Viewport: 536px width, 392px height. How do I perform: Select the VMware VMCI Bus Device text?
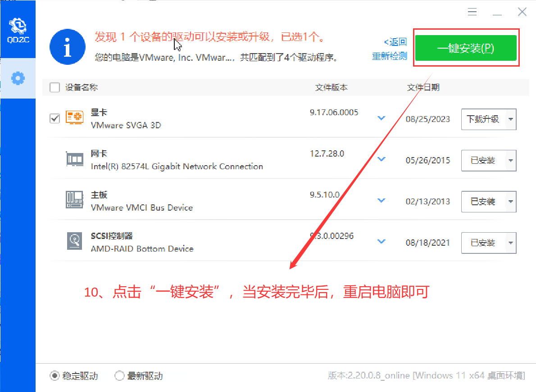(142, 207)
